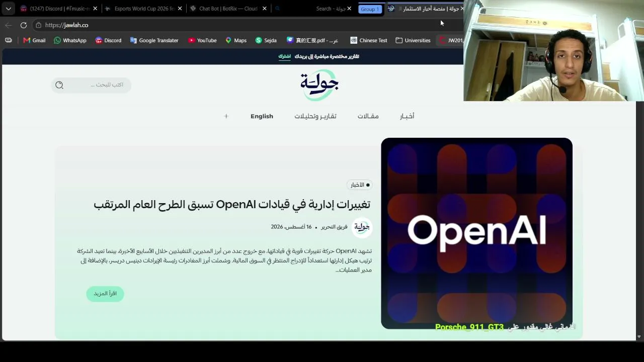Click the page scrollbar down arrow

[639, 337]
